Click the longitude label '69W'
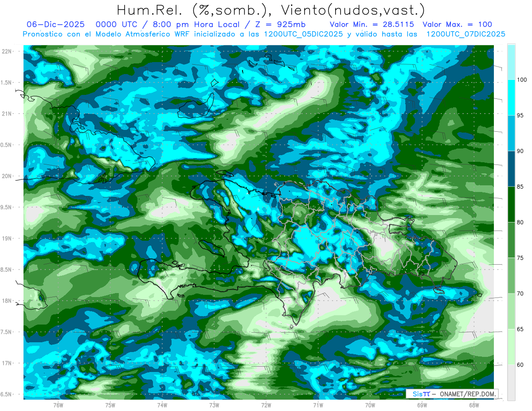532x411 pixels. pyautogui.click(x=422, y=405)
